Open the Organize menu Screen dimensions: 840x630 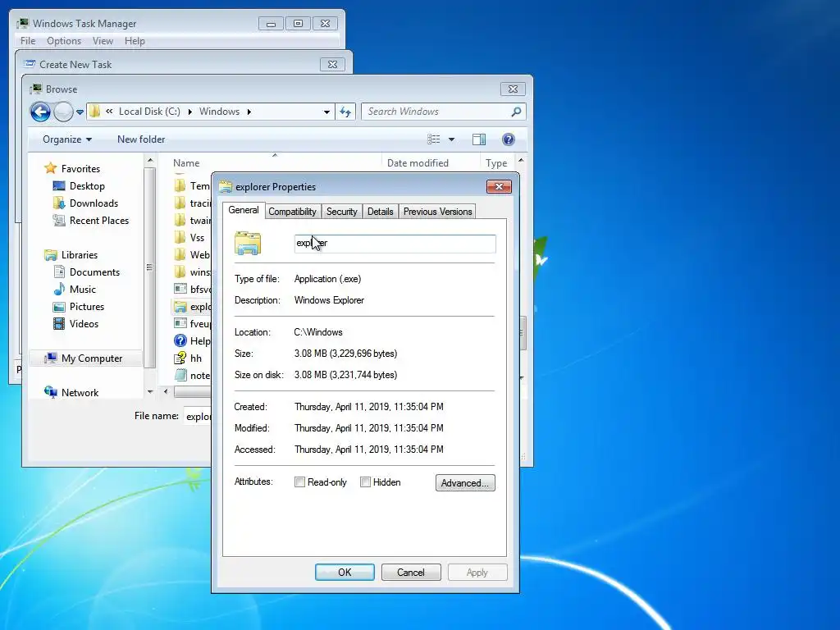click(x=67, y=139)
